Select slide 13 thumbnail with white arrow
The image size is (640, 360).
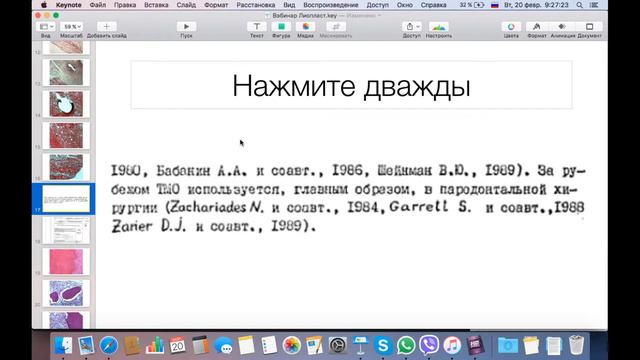click(66, 73)
